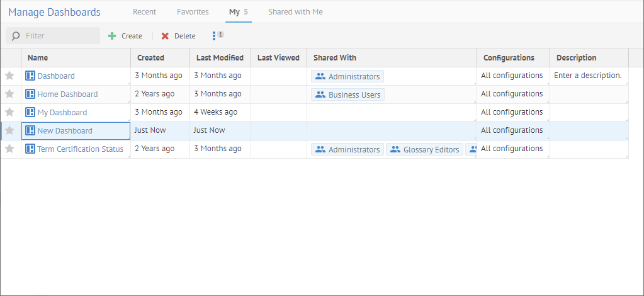Sort dashboards by the Name column header
Viewport: 644px width, 296px height.
pos(38,57)
